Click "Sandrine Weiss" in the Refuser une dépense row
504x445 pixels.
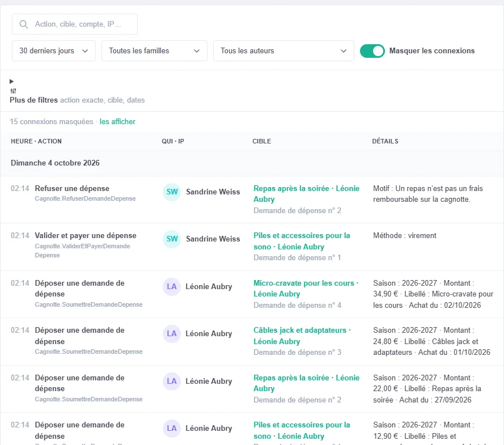coord(213,192)
